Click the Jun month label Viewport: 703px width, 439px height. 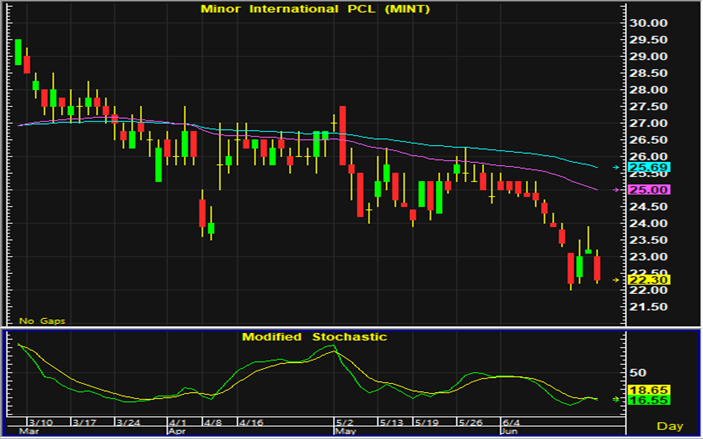[510, 431]
